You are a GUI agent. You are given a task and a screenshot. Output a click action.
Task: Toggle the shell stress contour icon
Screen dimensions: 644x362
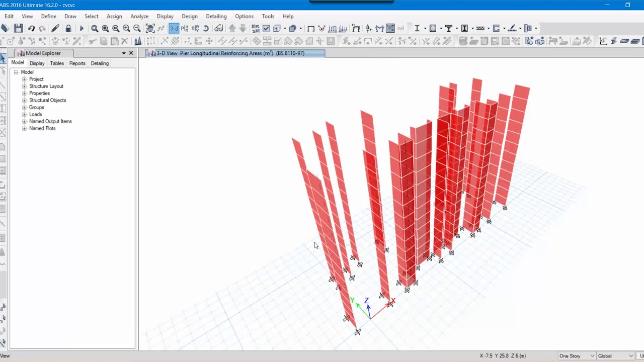390,29
